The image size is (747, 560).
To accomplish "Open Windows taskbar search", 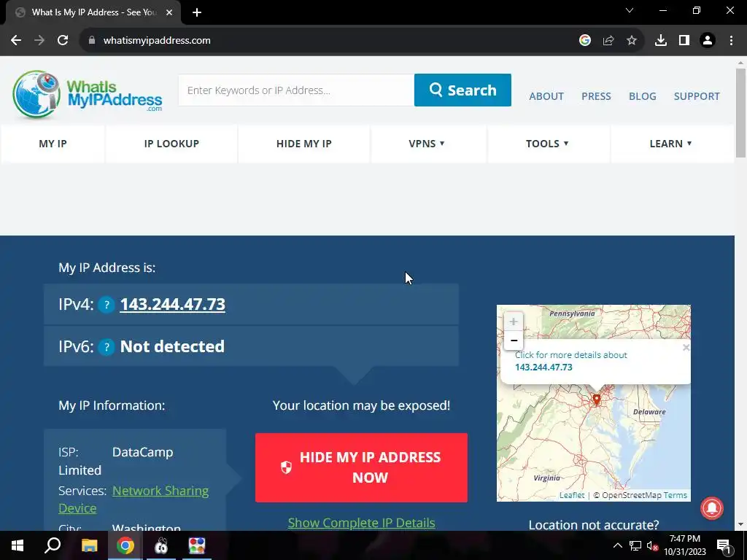I will [53, 545].
